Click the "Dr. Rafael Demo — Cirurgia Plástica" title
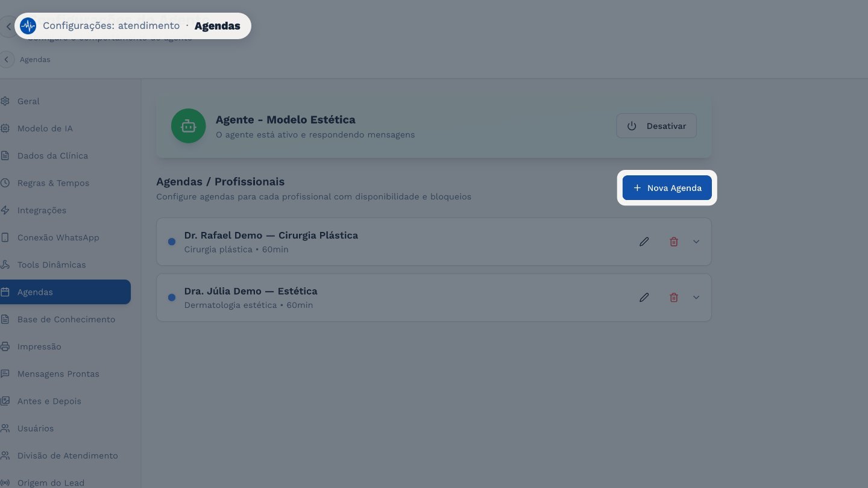 [x=271, y=235]
